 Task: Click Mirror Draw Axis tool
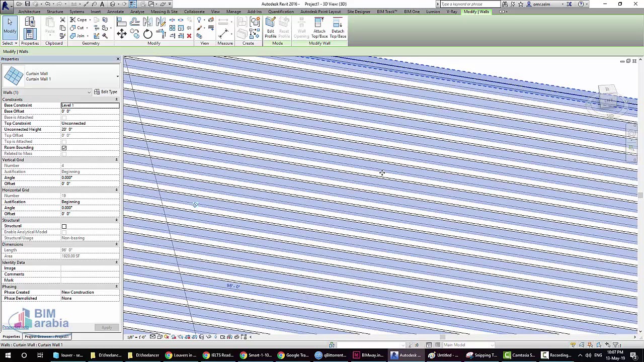click(160, 22)
